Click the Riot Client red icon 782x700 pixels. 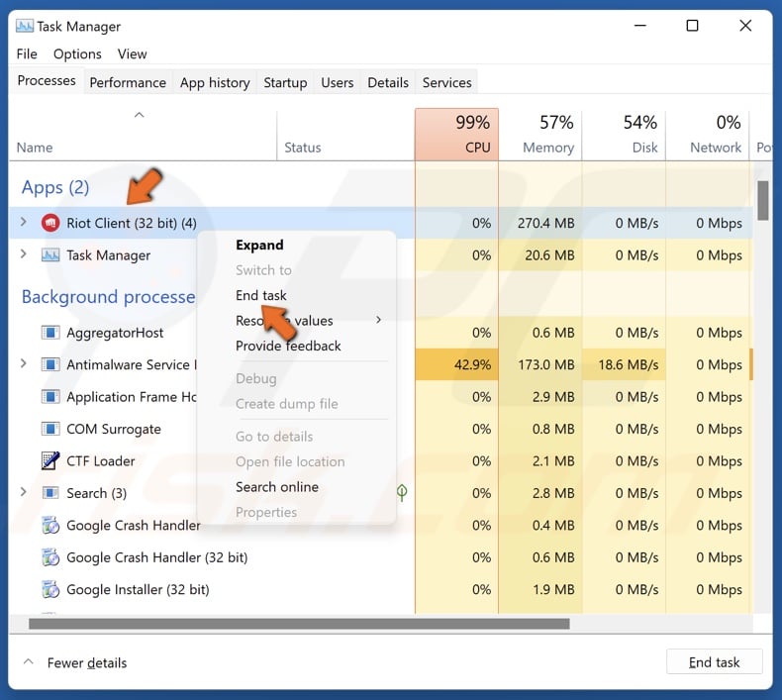click(50, 223)
